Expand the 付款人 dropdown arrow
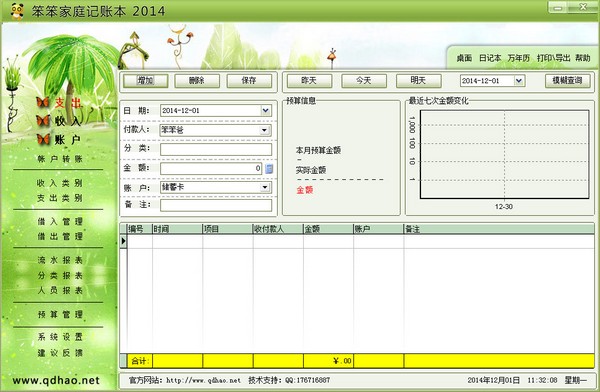Image resolution: width=600 pixels, height=392 pixels. [x=264, y=131]
